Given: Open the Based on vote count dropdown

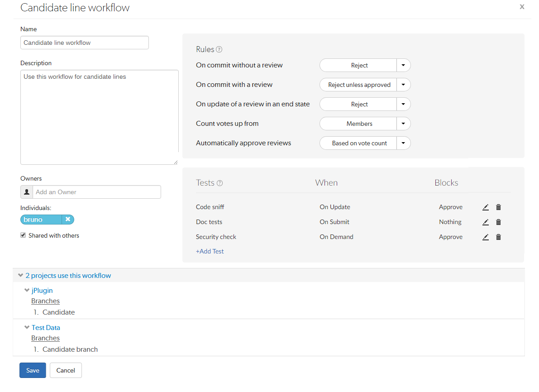Looking at the screenshot, I should point(403,143).
